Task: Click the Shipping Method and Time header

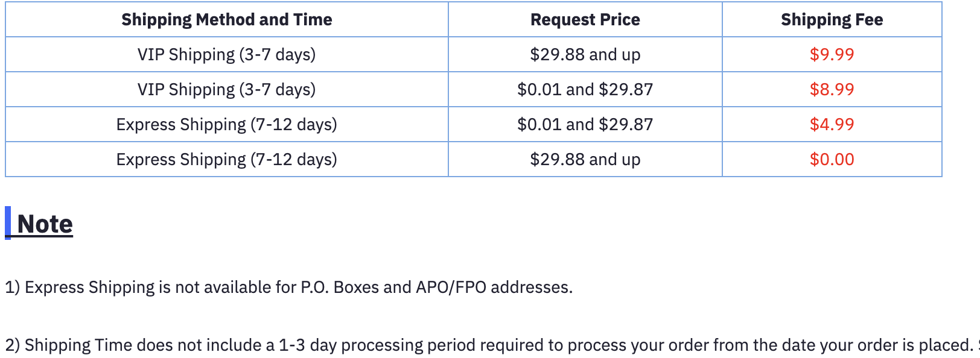Action: pyautogui.click(x=226, y=20)
